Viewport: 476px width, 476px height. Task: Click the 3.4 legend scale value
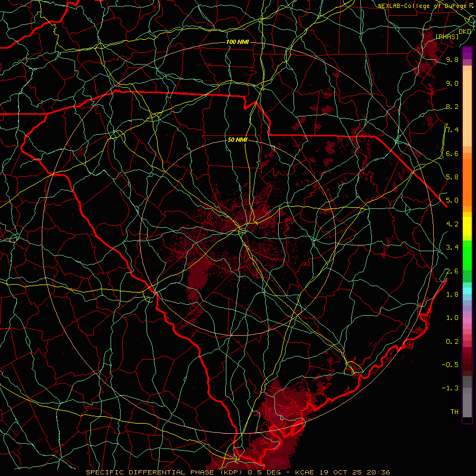coord(452,248)
